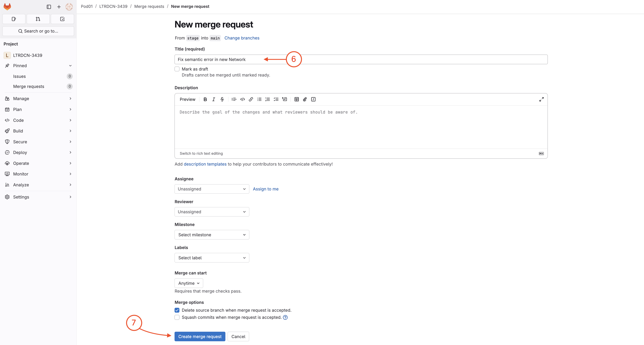Click the Change branches link
The height and width of the screenshot is (345, 644).
pos(242,38)
